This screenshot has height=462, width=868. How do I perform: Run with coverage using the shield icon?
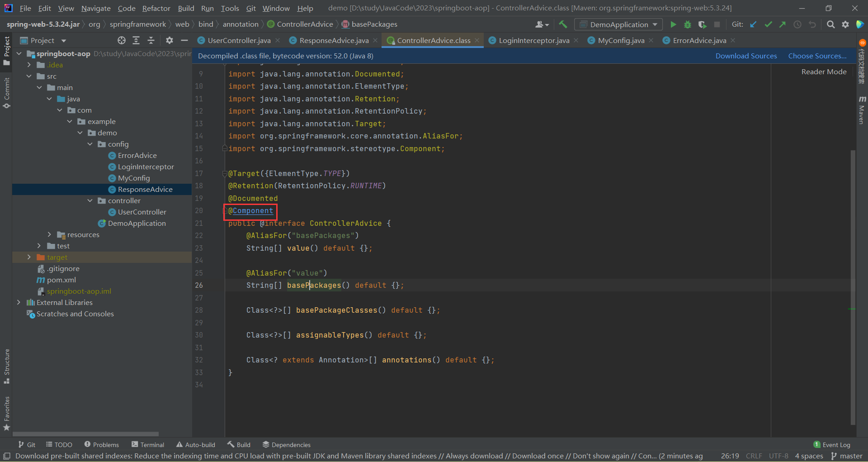[702, 24]
